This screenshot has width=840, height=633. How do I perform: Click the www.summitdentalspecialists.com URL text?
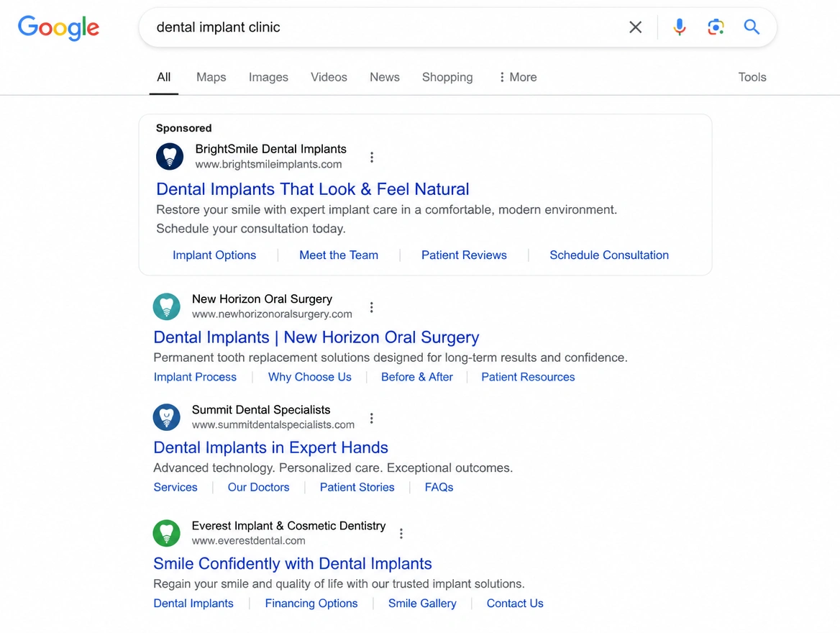(273, 424)
